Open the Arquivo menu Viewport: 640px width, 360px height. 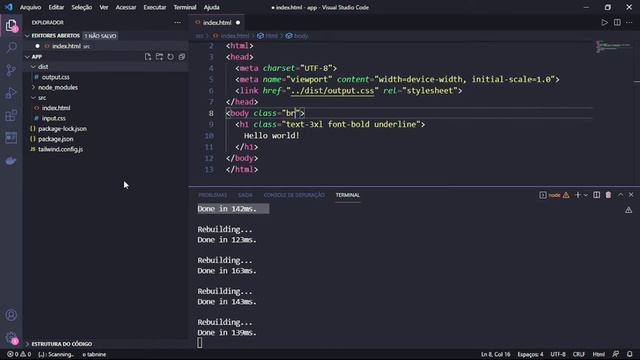[x=31, y=7]
